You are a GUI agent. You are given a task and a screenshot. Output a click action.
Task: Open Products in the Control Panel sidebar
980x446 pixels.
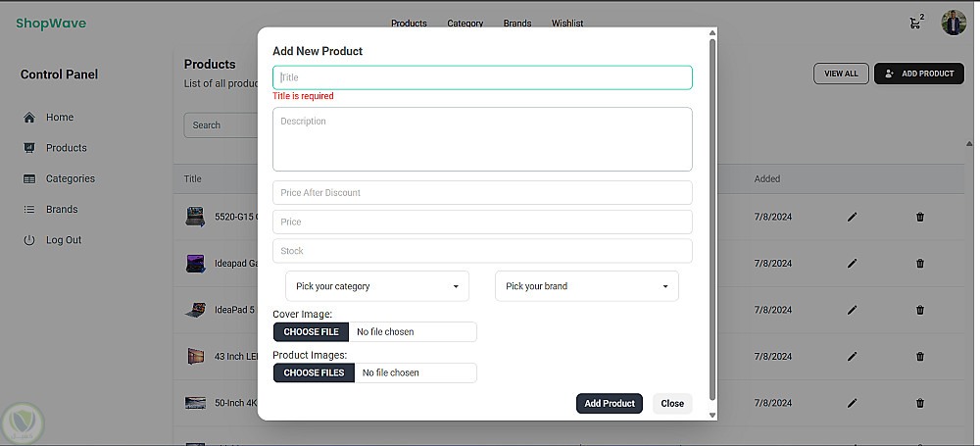[66, 148]
